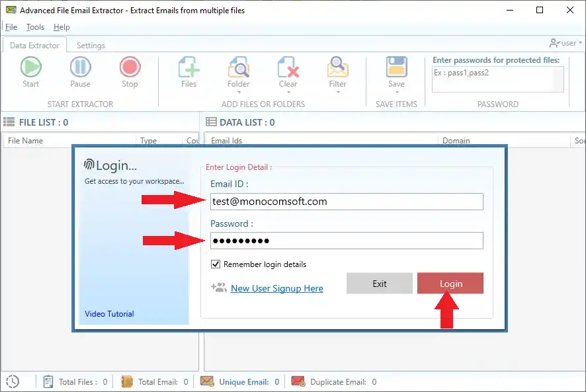Viewport: 586px width, 392px height.
Task: Switch to the Settings tab
Action: pyautogui.click(x=91, y=45)
